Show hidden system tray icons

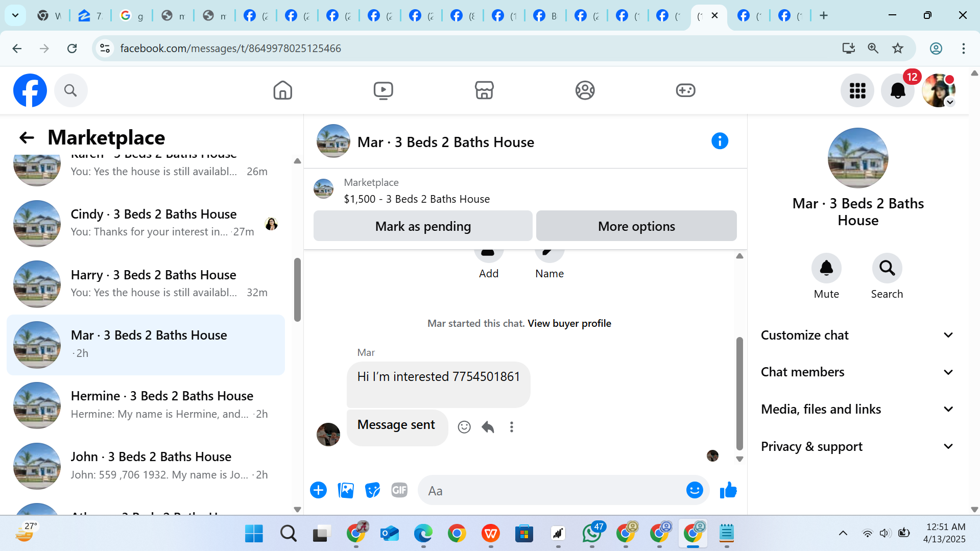tap(843, 534)
